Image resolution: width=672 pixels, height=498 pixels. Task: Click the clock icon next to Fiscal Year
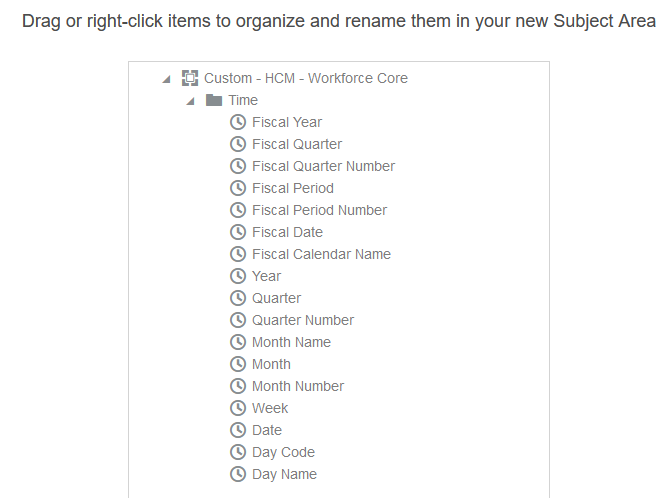click(x=238, y=122)
